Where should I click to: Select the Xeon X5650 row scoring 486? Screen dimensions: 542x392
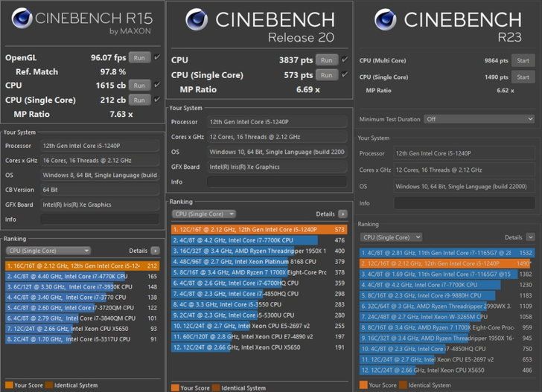tap(447, 370)
